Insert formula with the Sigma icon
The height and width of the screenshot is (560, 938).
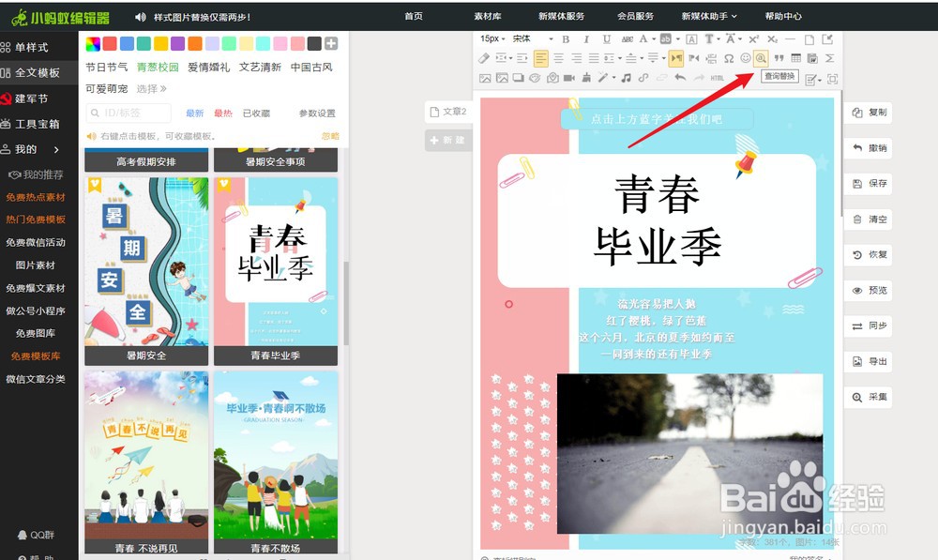click(x=830, y=58)
